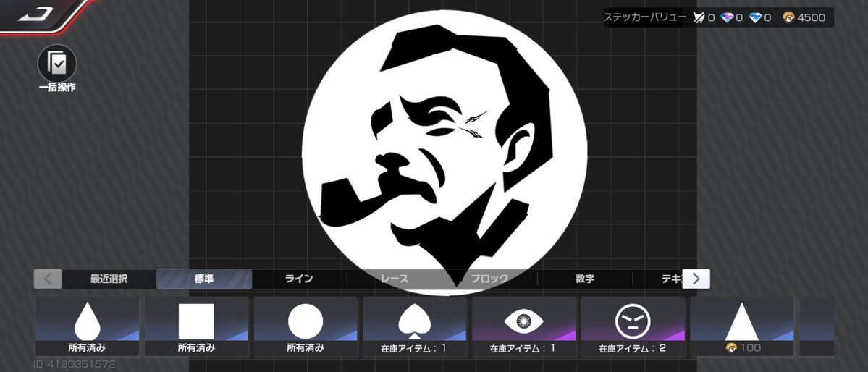Switch to the 最近選択 tab

(x=109, y=279)
